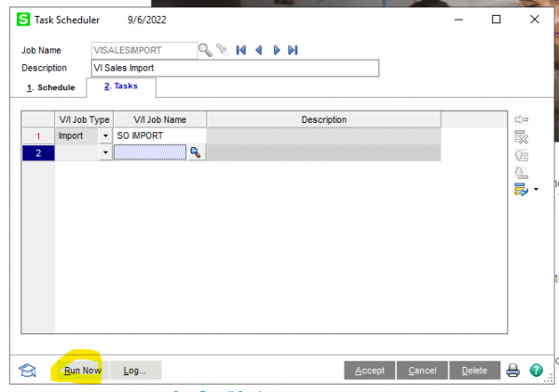Click the Sage green S logo icon
The image size is (559, 392).
pos(23,20)
